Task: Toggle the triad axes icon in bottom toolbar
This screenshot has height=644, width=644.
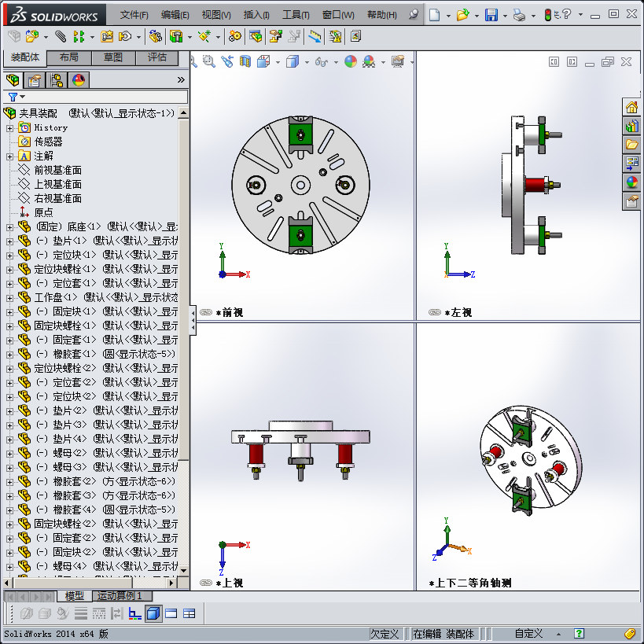Action: pyautogui.click(x=134, y=613)
